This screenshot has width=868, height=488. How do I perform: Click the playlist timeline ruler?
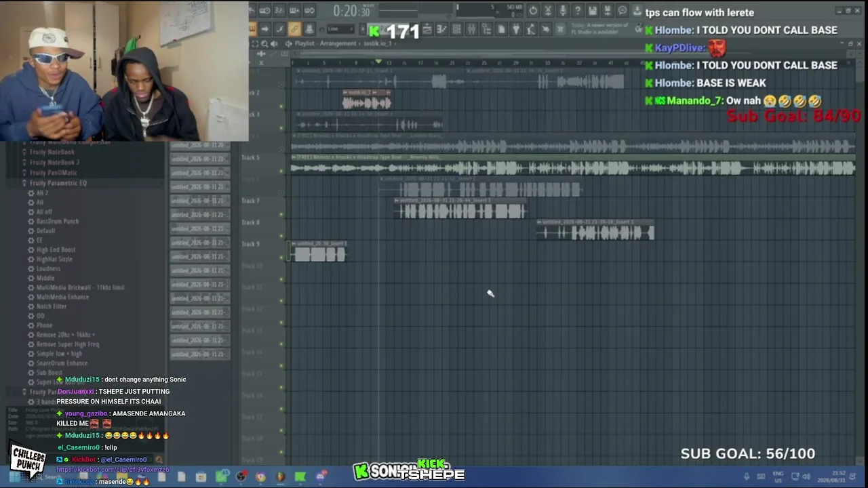click(x=573, y=63)
